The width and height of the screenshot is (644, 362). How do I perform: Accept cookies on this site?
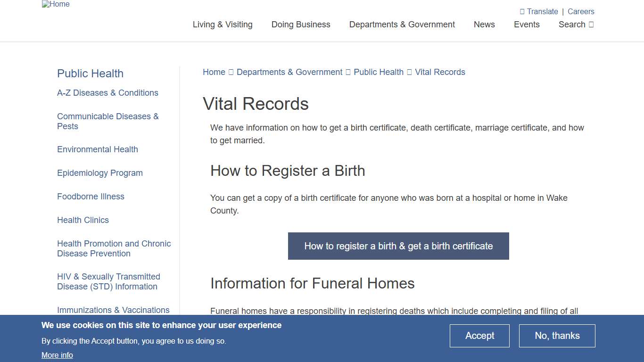tap(479, 336)
